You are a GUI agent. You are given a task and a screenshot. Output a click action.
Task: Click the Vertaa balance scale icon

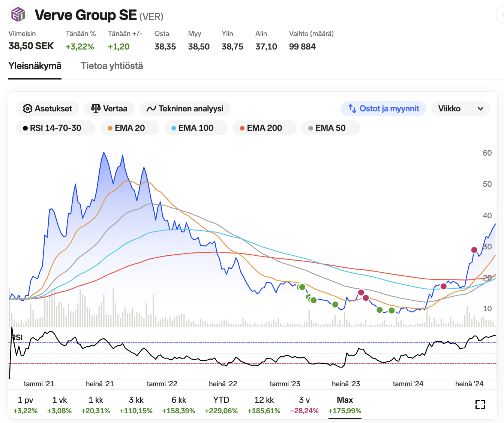coord(96,109)
